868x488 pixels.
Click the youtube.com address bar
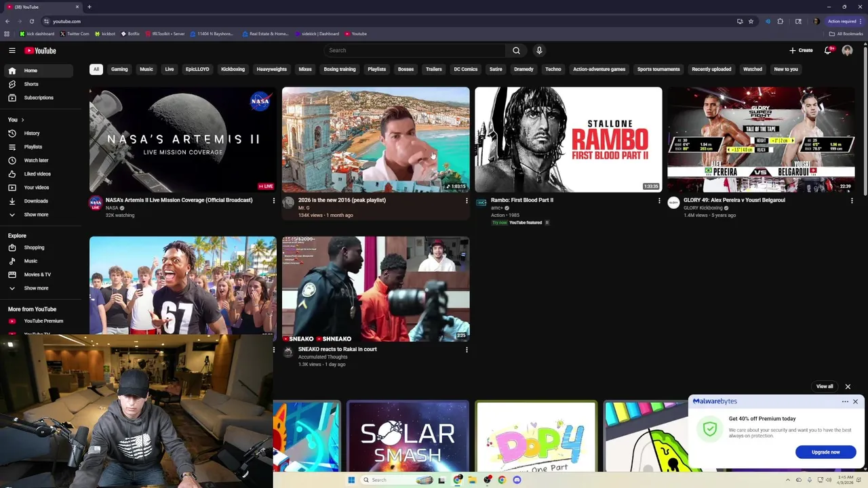click(x=387, y=21)
